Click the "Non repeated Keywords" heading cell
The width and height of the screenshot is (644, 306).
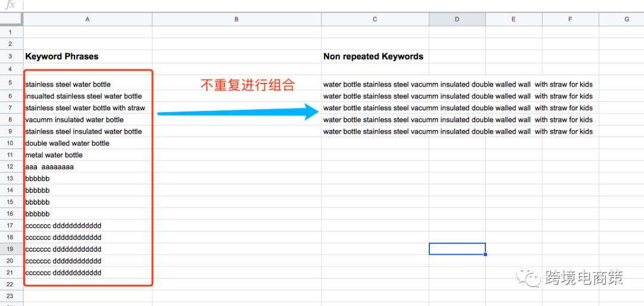pos(373,57)
